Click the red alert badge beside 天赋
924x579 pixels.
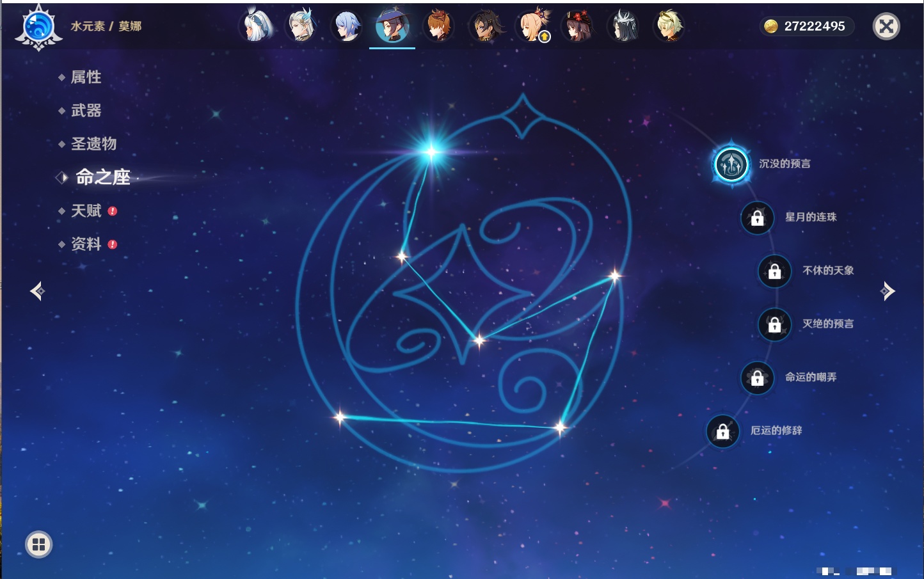pos(113,211)
